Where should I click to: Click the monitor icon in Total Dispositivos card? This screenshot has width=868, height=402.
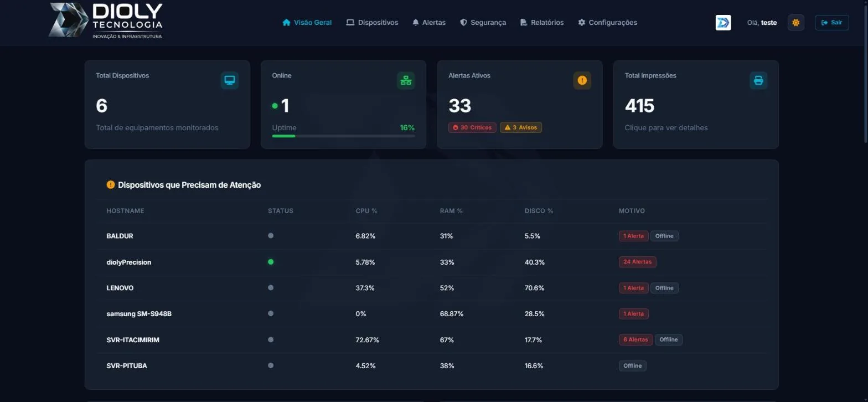click(x=230, y=80)
